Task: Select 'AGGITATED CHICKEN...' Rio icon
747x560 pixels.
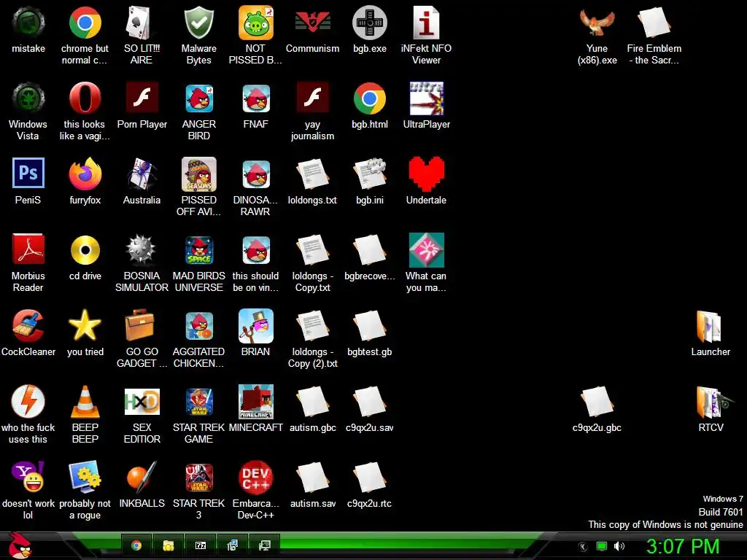Action: pos(198,326)
